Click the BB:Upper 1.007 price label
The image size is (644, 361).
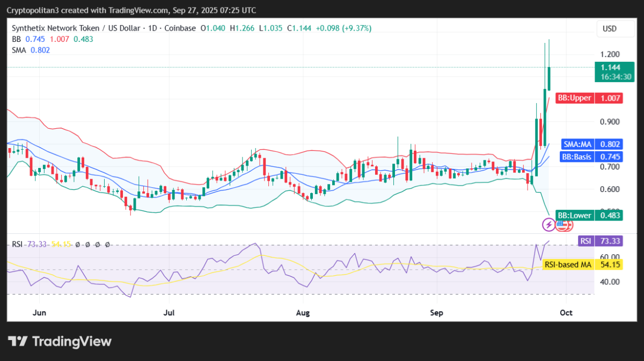coord(589,98)
